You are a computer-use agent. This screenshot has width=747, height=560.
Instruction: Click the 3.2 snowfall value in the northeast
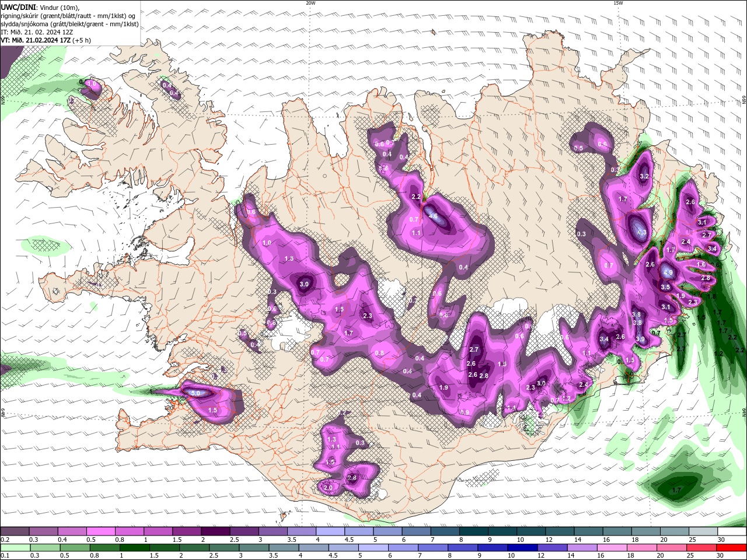click(644, 176)
